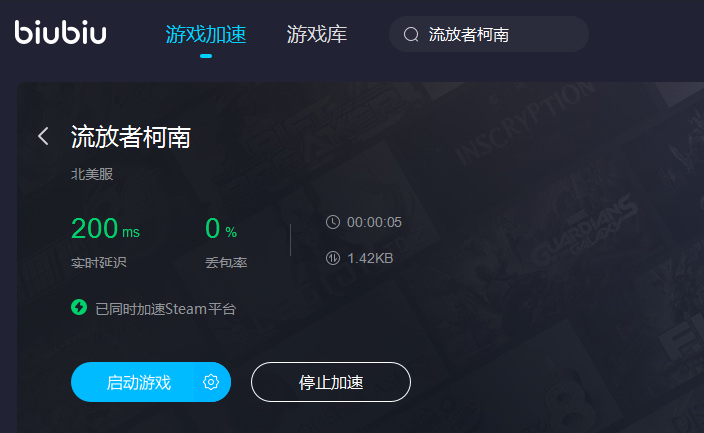
Task: Click the green lightning bolt icon
Action: [79, 308]
